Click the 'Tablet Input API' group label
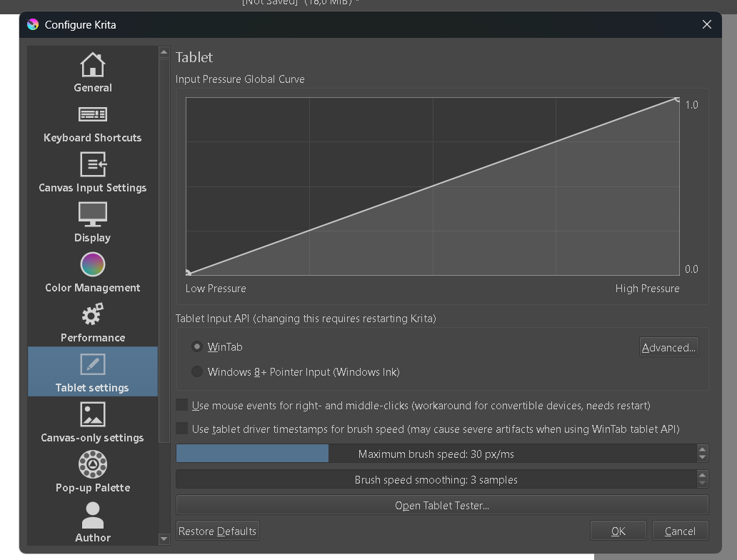 306,319
